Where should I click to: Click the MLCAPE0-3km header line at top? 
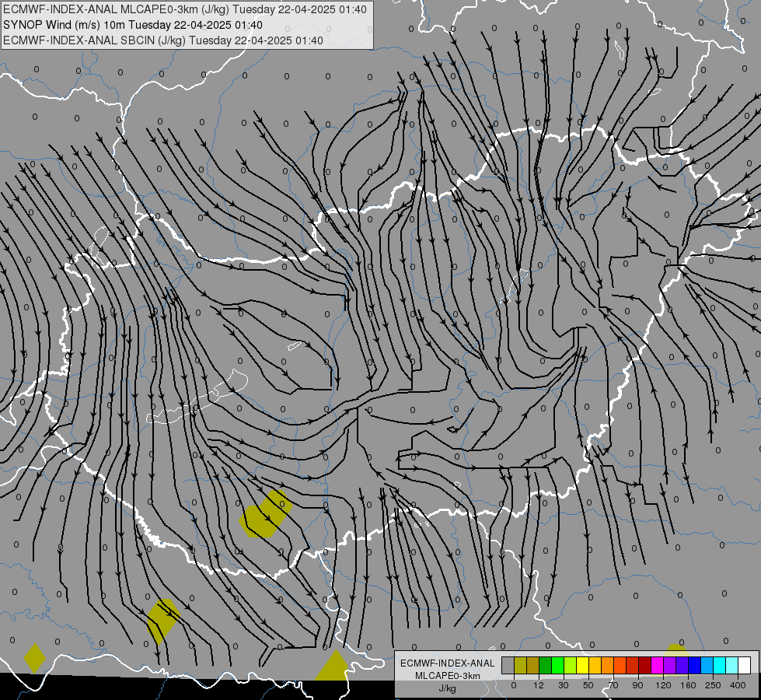point(185,9)
